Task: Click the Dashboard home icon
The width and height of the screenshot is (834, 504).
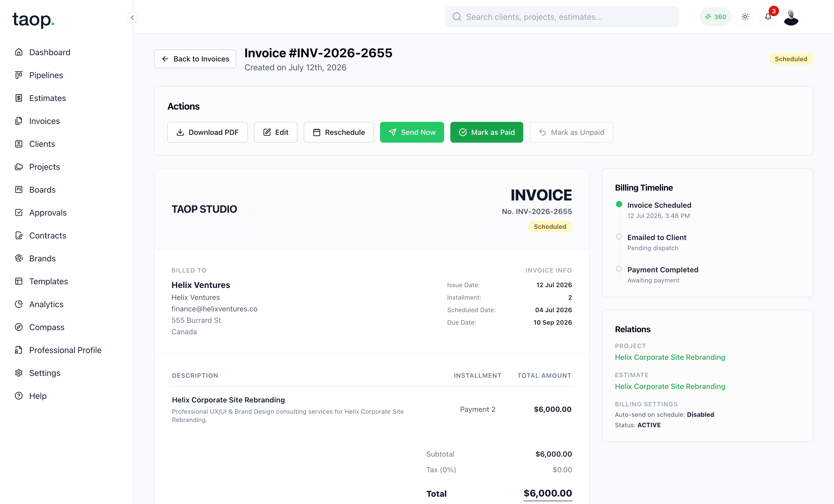Action: 19,52
